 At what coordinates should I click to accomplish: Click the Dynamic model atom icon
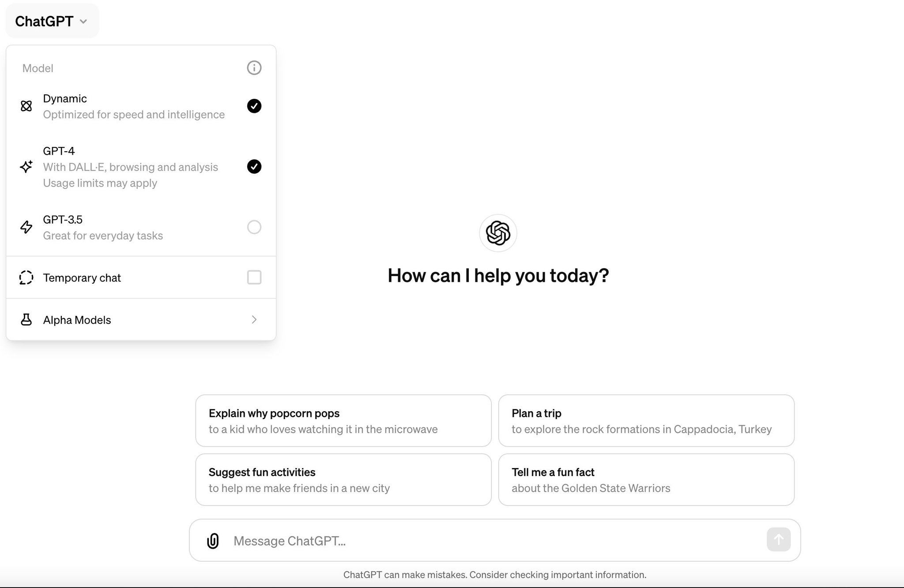tap(26, 106)
